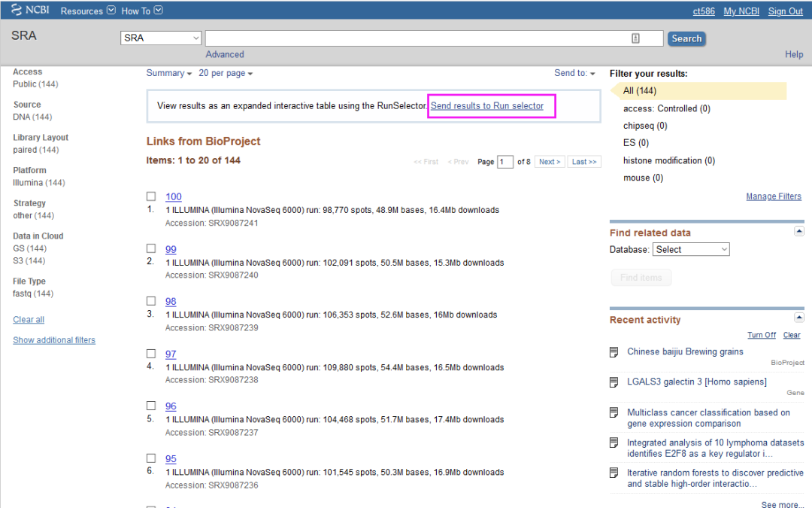Click the NCBI logo icon
This screenshot has height=508, width=812.
[x=17, y=10]
